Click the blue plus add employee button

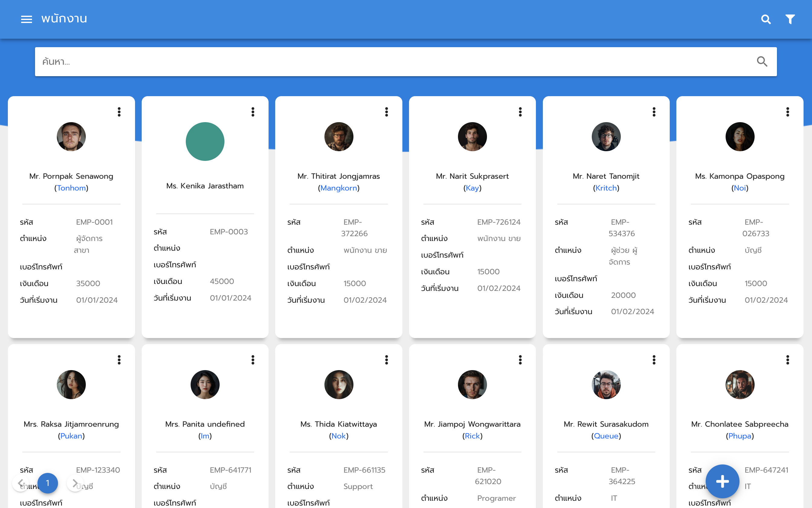coord(722,481)
